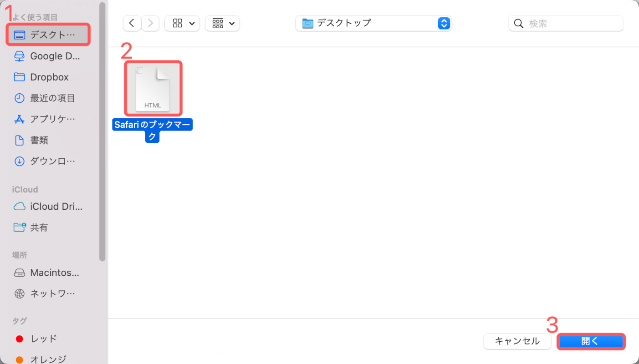
Task: Click the 開く open button
Action: 591,341
